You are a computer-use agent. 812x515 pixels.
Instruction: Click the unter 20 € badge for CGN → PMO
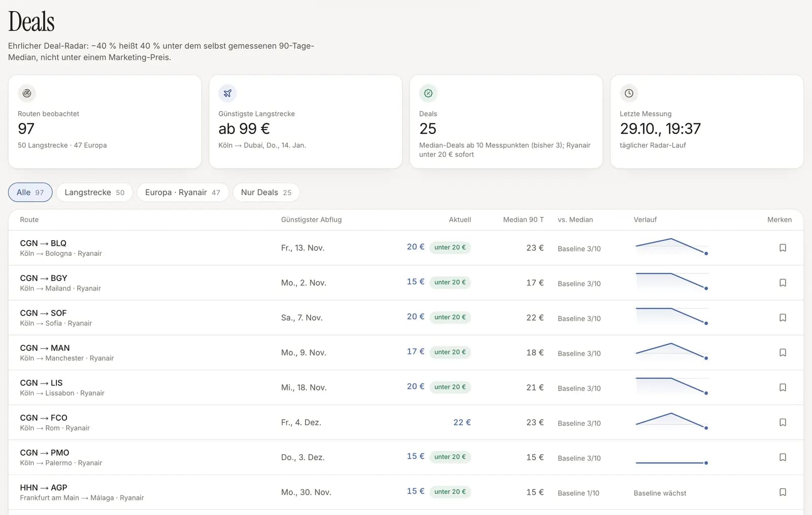450,457
